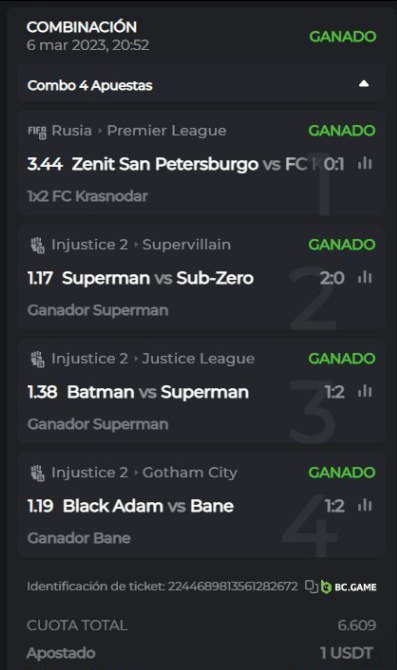
Task: Click the top GANADO status label
Action: pyautogui.click(x=343, y=36)
